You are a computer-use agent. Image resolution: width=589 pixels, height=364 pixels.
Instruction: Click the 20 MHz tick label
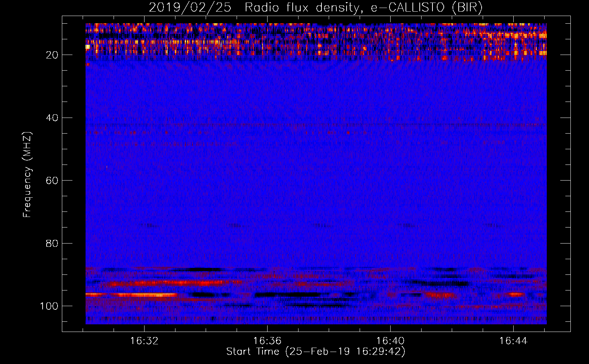(x=52, y=55)
